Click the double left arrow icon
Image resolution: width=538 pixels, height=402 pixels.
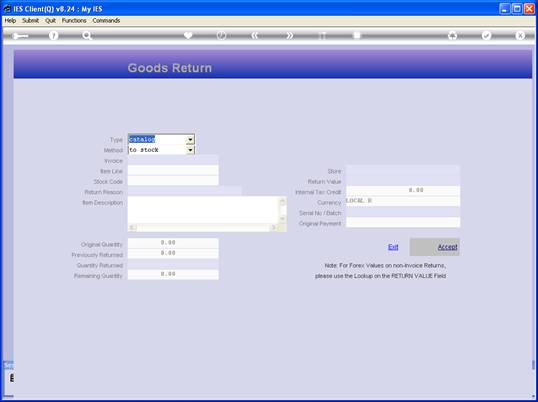255,35
